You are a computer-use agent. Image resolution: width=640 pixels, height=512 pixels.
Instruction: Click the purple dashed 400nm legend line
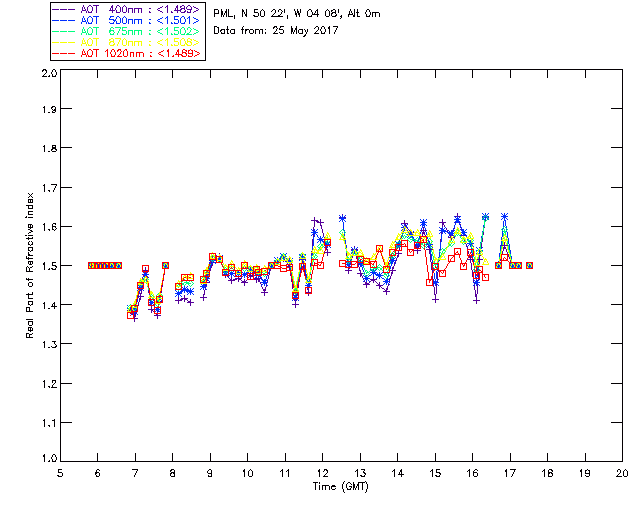point(64,9)
